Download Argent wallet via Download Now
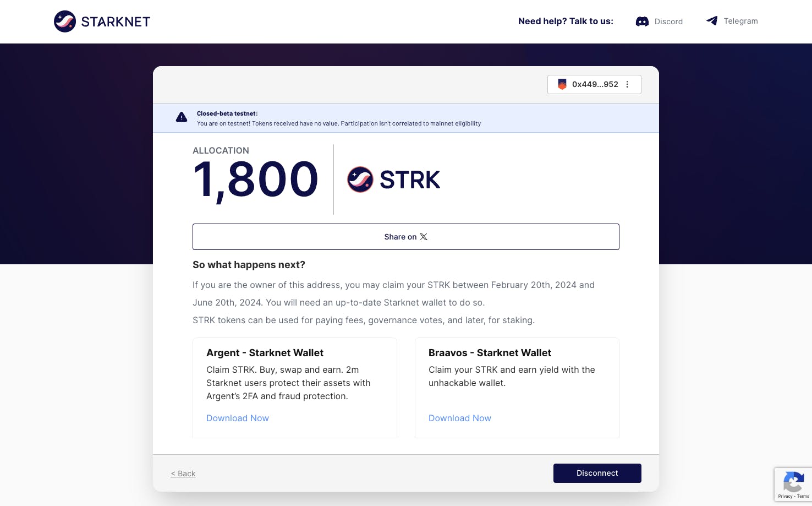The image size is (812, 506). pos(238,418)
